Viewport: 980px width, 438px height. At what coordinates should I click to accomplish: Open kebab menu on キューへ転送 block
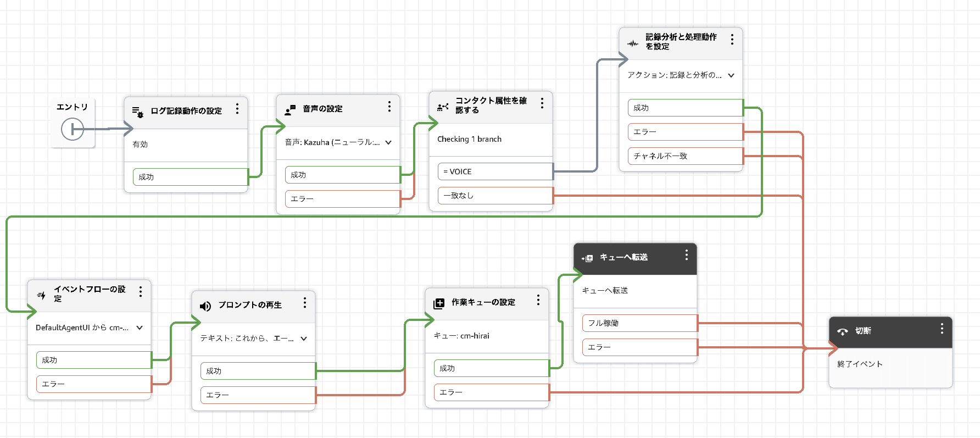687,255
